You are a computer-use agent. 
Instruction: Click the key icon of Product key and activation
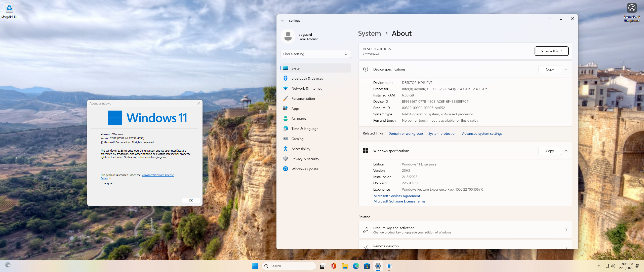(x=366, y=230)
